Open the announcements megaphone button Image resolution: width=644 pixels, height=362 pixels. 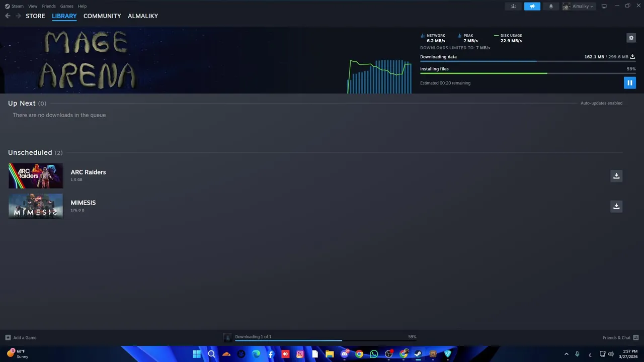point(532,6)
